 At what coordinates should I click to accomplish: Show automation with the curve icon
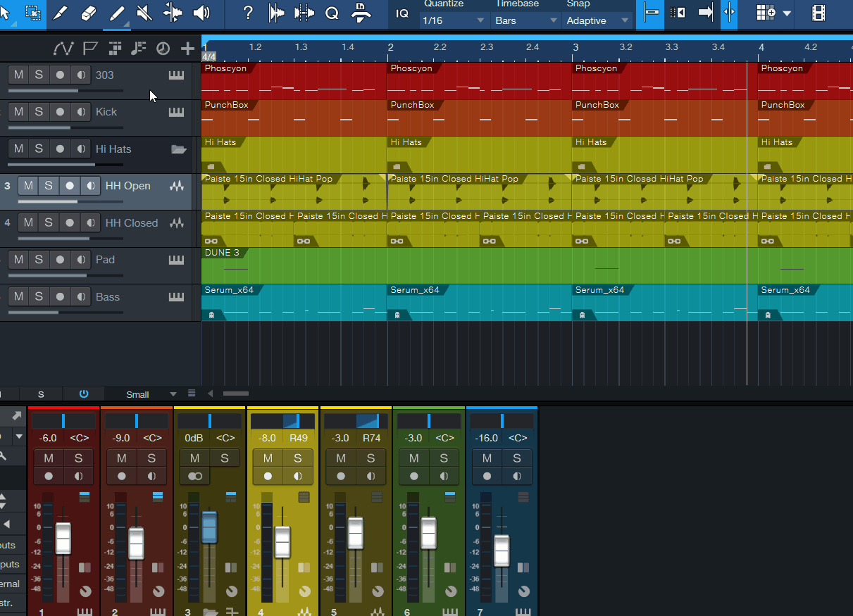pyautogui.click(x=63, y=49)
